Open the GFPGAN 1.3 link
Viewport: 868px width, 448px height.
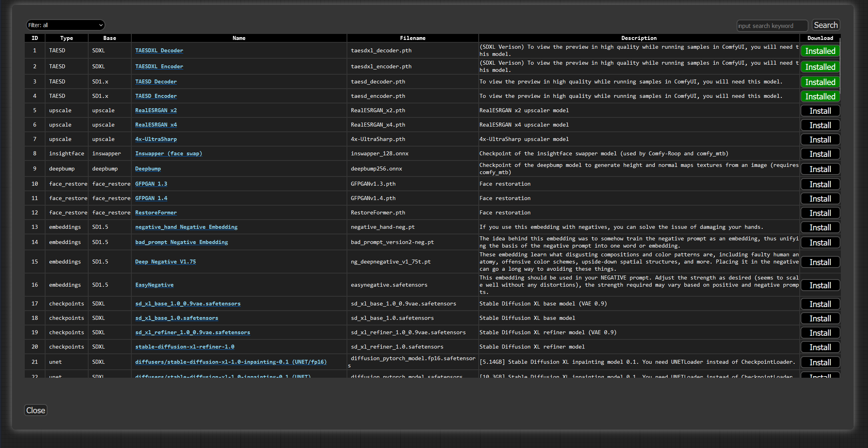(x=151, y=184)
